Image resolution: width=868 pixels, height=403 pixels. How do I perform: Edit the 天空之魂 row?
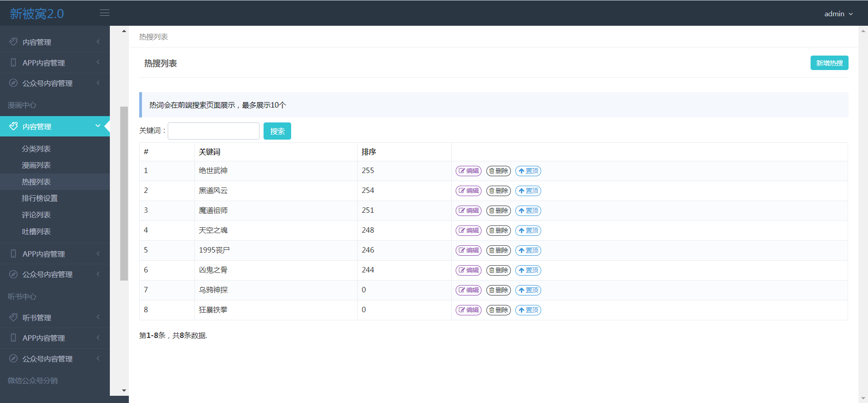468,230
